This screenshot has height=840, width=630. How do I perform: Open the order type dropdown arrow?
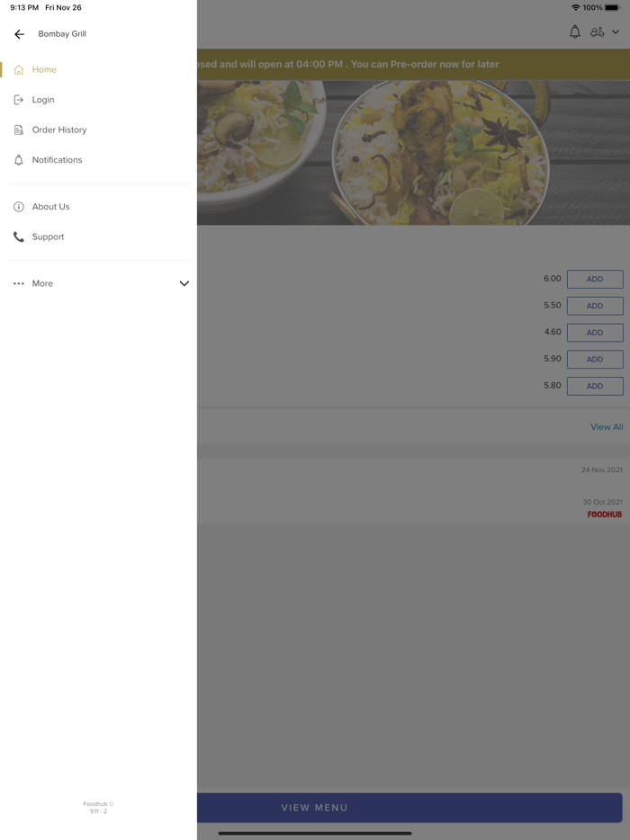(x=616, y=32)
